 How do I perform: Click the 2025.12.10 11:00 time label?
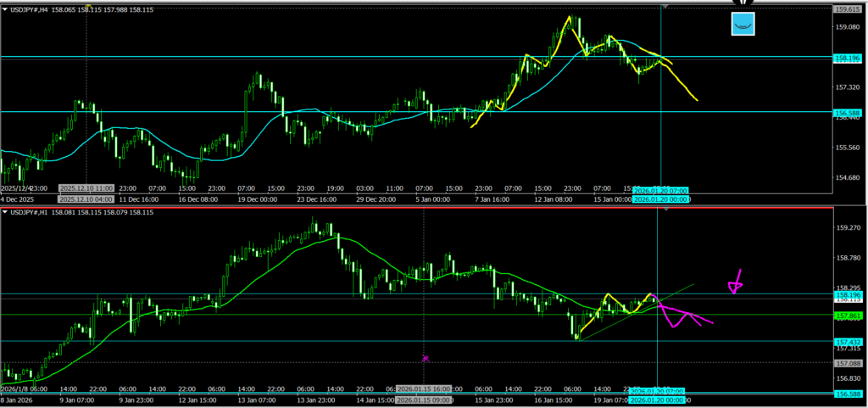click(86, 187)
